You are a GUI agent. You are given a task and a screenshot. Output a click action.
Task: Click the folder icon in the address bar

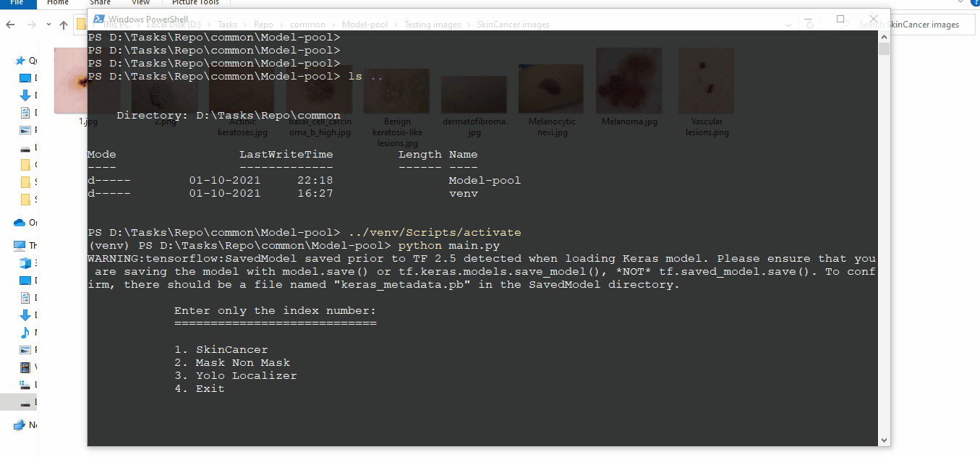[x=80, y=24]
